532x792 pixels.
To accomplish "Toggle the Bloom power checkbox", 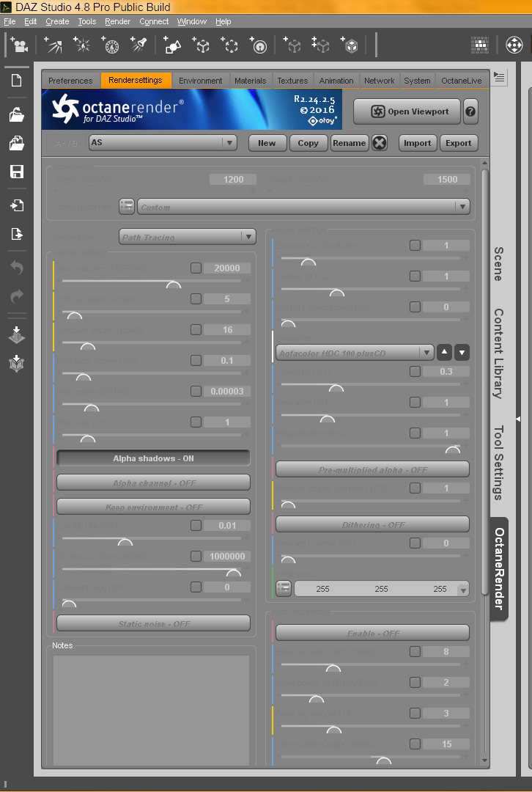I will pos(415,652).
